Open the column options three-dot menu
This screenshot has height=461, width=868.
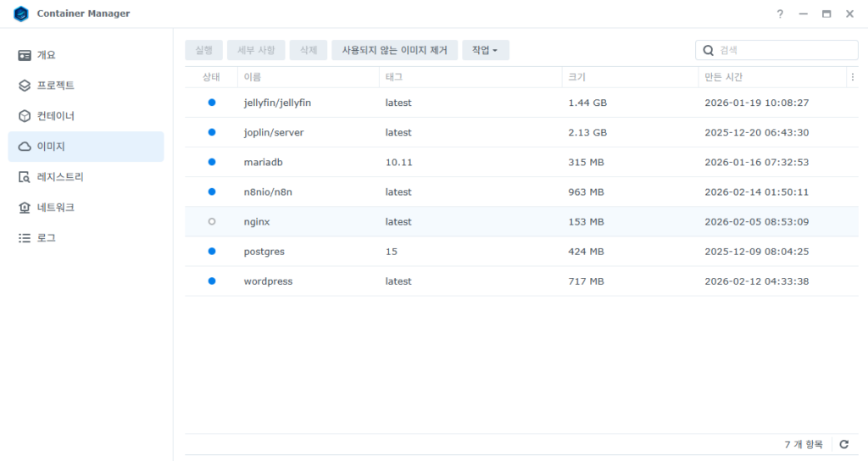(x=852, y=77)
